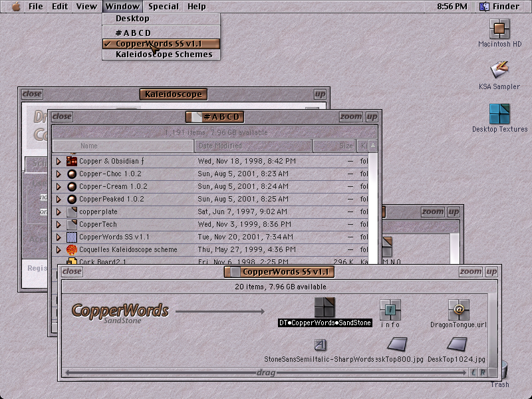The image size is (532, 399).
Task: Click zoom button on the window behind at right
Action: pos(433,212)
